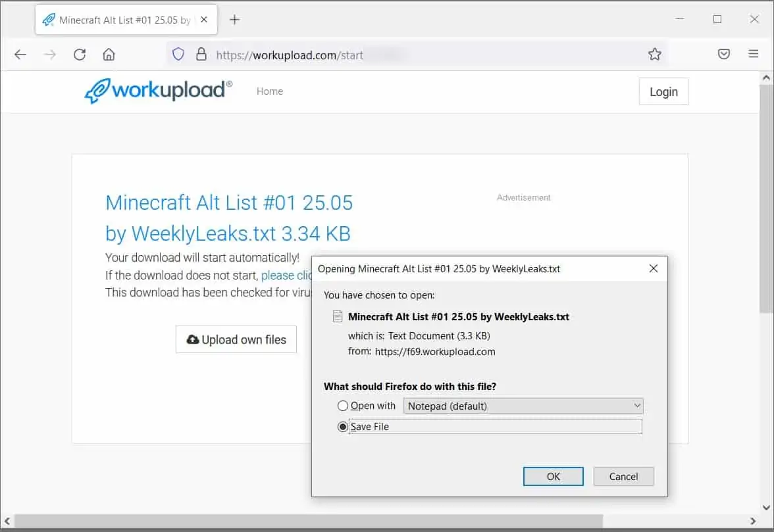The width and height of the screenshot is (774, 532).
Task: Bookmark this page with the star
Action: click(x=654, y=55)
